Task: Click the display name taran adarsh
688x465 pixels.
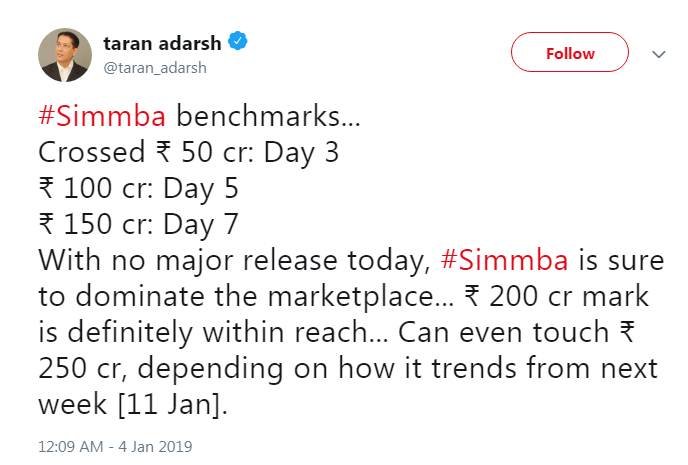Action: (165, 42)
